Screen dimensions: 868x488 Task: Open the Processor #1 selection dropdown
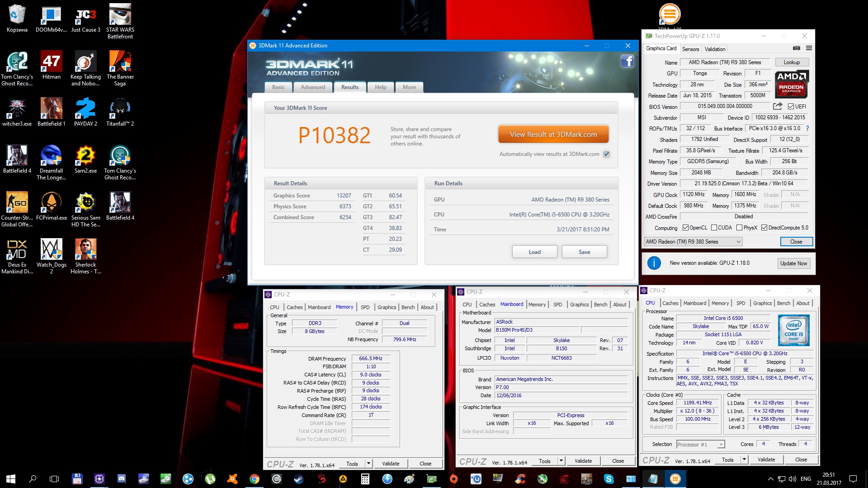click(x=700, y=445)
